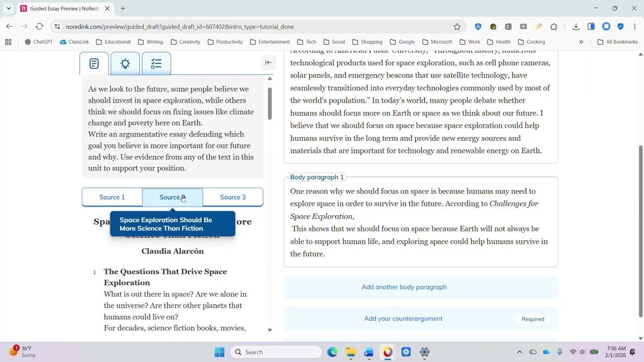Open the Tech bookmarks folder
This screenshot has height=362, width=644.
(306, 42)
